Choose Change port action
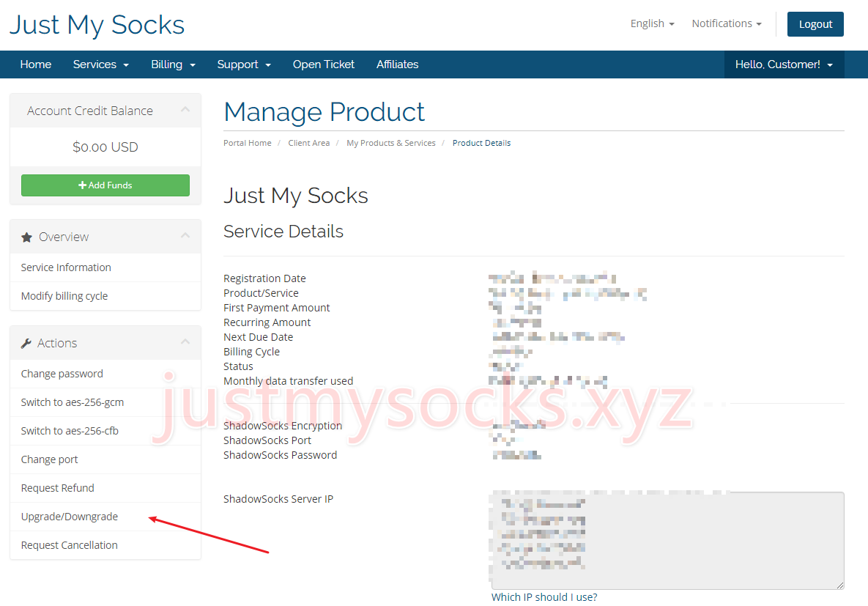The image size is (868, 606). [105, 459]
